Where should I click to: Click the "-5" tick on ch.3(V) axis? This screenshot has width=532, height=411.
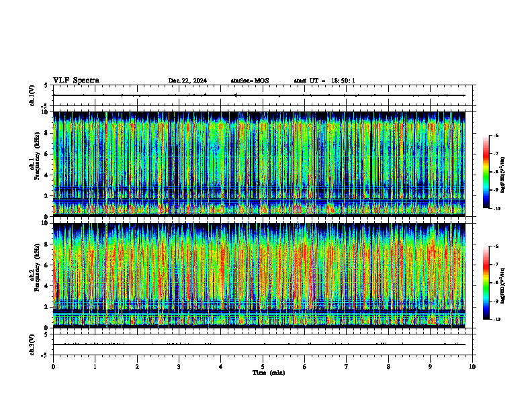point(44,355)
